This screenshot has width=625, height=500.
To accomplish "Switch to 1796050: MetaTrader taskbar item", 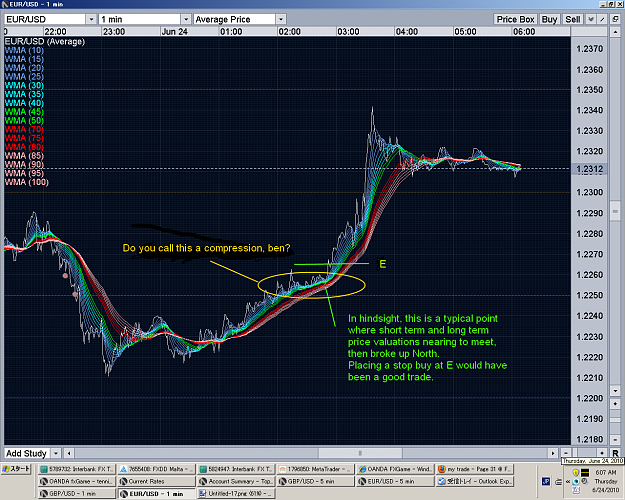I will pos(315,469).
